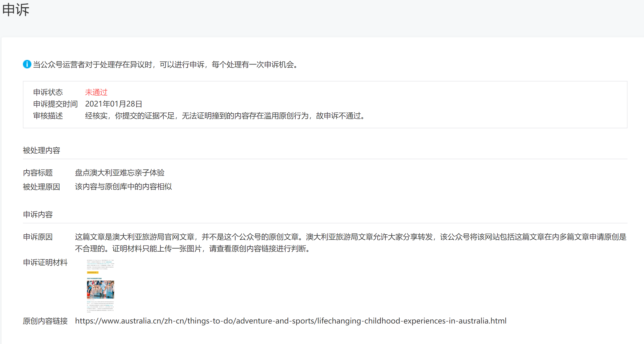Screen dimensions: 644x344
Task: Click the red 未通过 status text
Action: (x=96, y=92)
